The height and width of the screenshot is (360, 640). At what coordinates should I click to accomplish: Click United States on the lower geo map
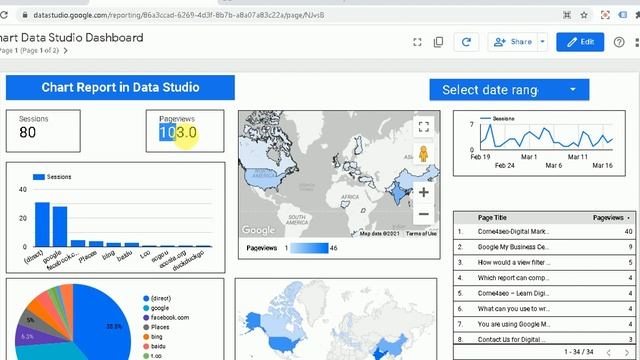coord(282,344)
